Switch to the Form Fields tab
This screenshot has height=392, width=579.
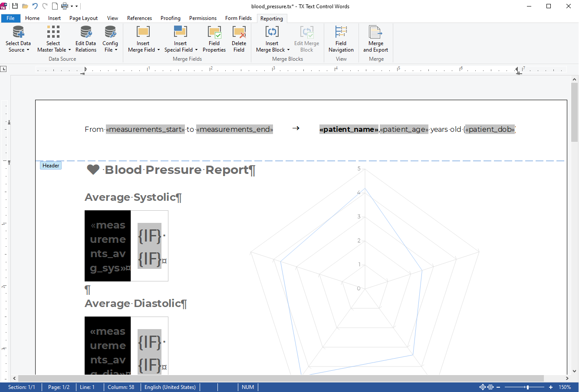tap(239, 18)
